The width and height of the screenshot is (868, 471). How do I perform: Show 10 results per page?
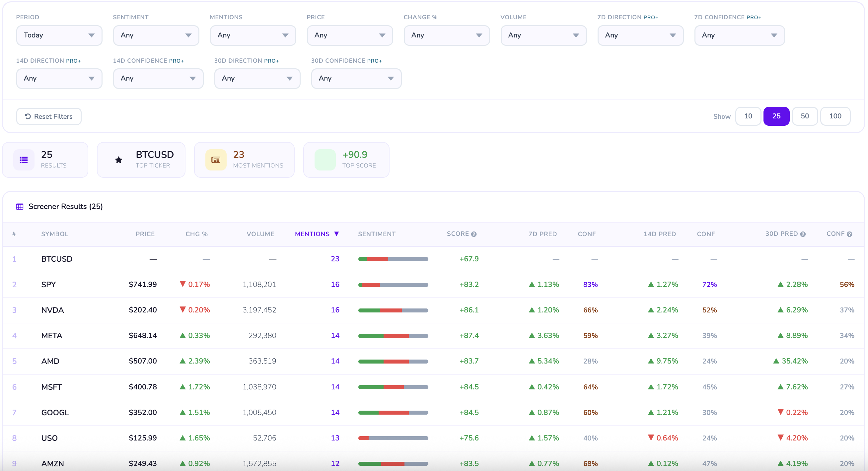click(x=748, y=116)
